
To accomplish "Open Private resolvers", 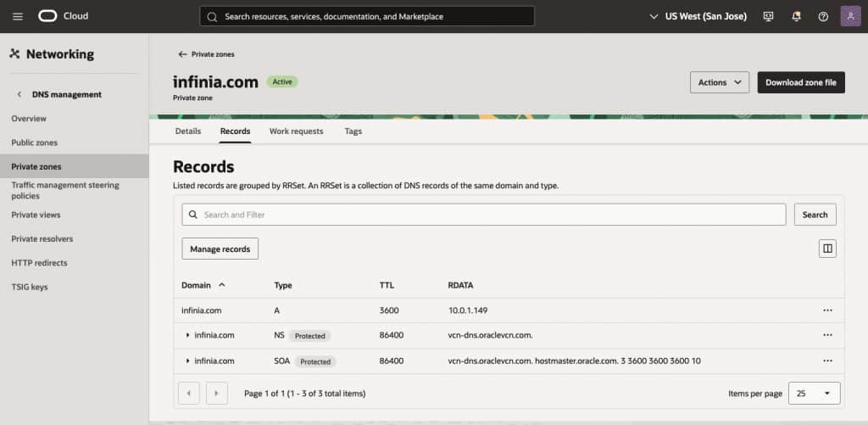I will 42,239.
